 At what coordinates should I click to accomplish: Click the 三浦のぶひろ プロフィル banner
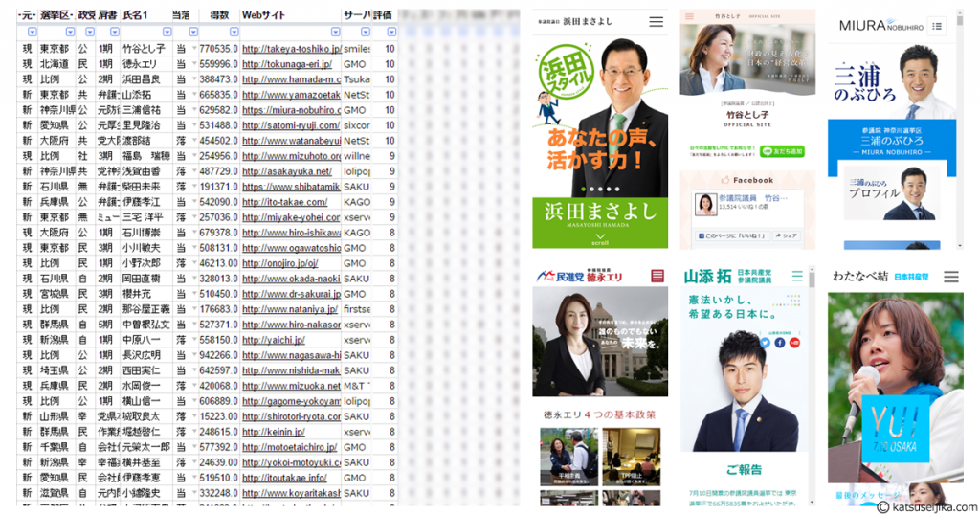coord(892,193)
